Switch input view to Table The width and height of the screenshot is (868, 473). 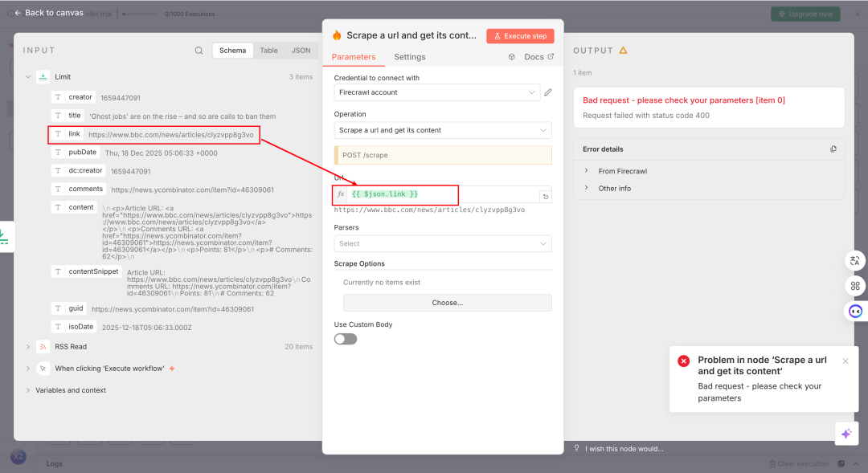point(269,51)
